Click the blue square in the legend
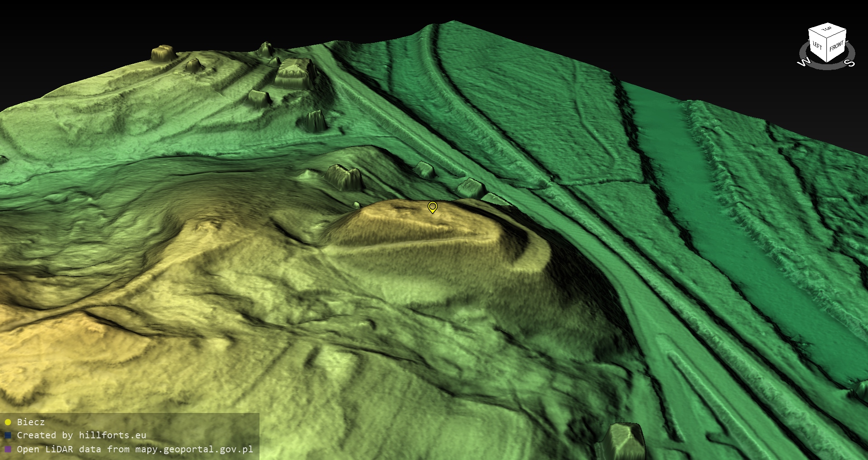This screenshot has height=460, width=868. pos(8,436)
